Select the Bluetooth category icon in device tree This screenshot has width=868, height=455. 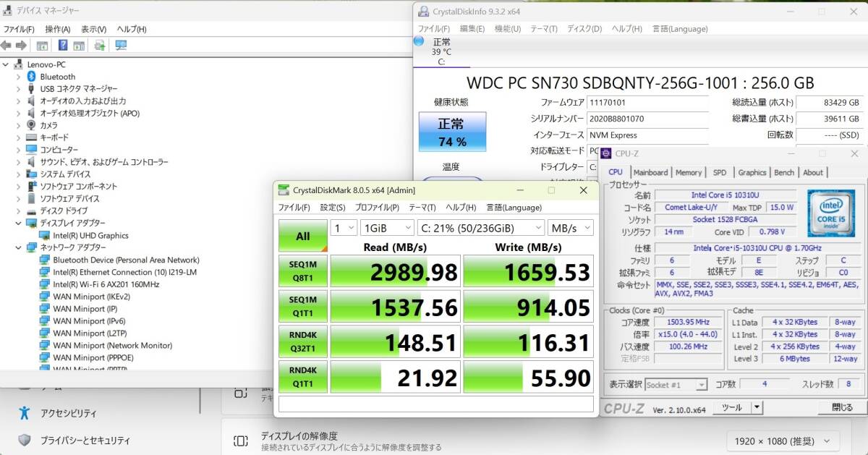pos(31,76)
